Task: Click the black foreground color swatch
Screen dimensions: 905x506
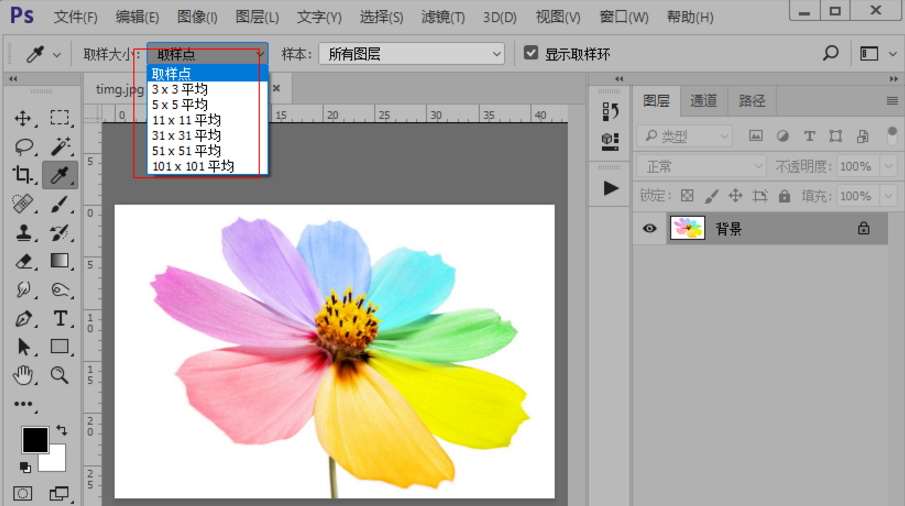Action: tap(35, 439)
